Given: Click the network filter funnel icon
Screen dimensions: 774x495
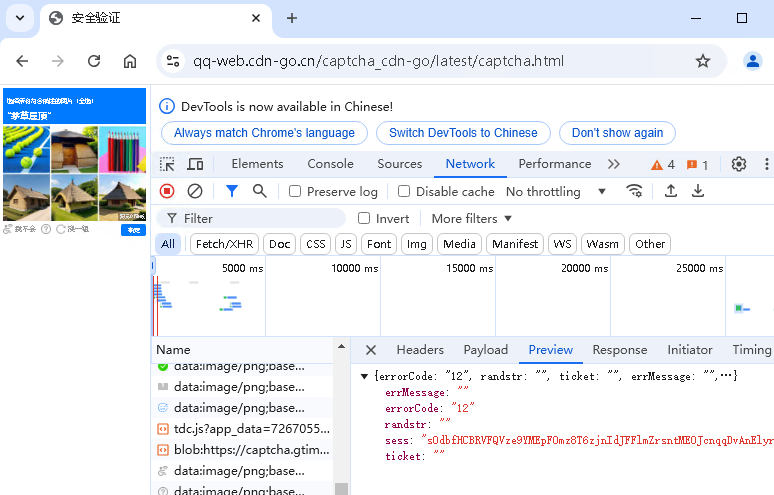Looking at the screenshot, I should (232, 191).
